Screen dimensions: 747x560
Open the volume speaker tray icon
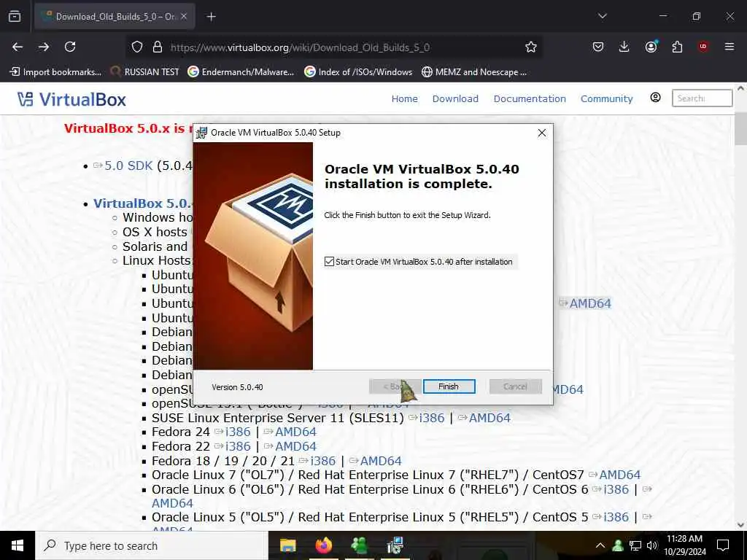pos(651,545)
